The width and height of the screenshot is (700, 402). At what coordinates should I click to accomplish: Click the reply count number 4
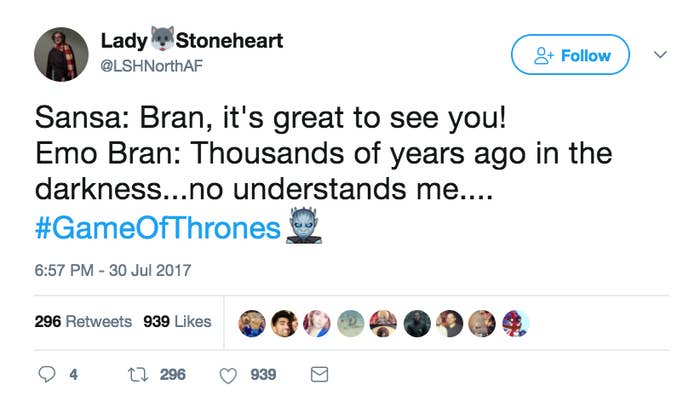coord(74,375)
